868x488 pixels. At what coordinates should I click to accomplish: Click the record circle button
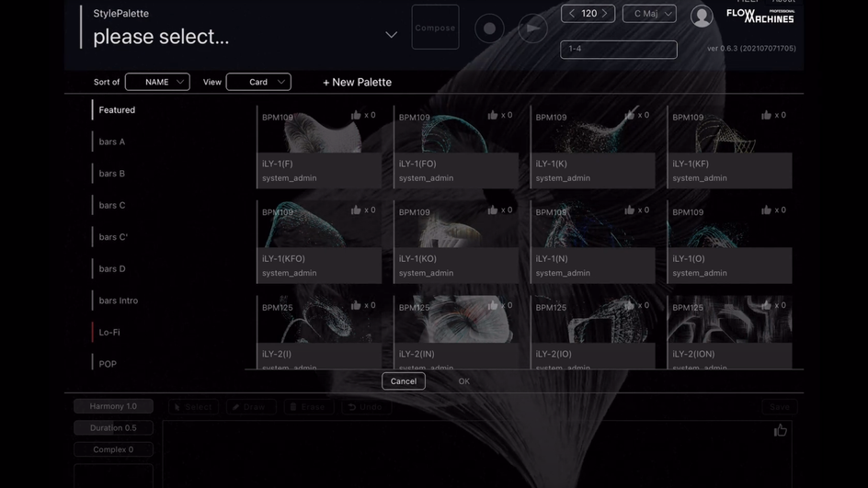coord(489,28)
